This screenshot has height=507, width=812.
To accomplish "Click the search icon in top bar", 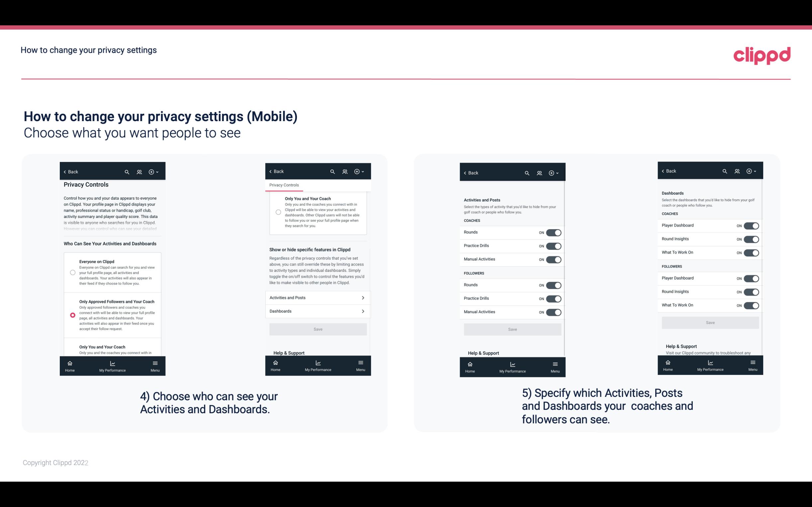I will click(127, 171).
